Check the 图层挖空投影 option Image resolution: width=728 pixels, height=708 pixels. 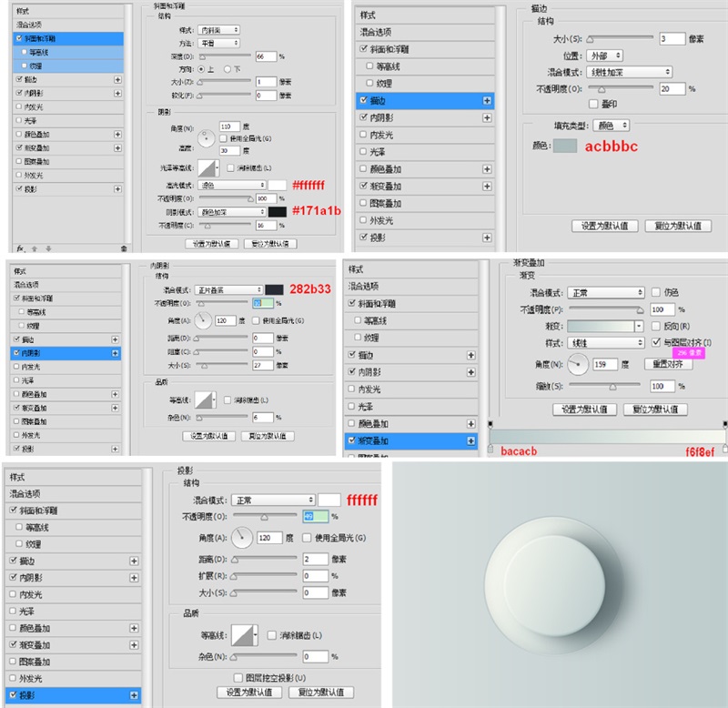tap(238, 678)
